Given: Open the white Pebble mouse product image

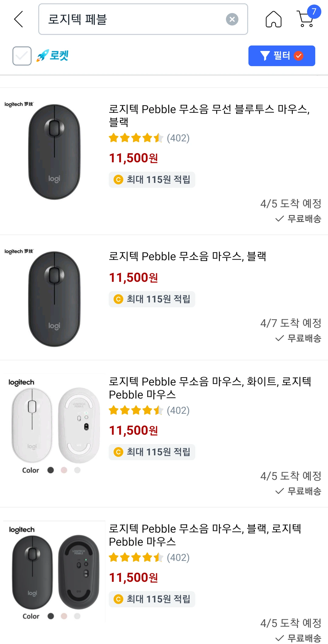Looking at the screenshot, I should 55,425.
